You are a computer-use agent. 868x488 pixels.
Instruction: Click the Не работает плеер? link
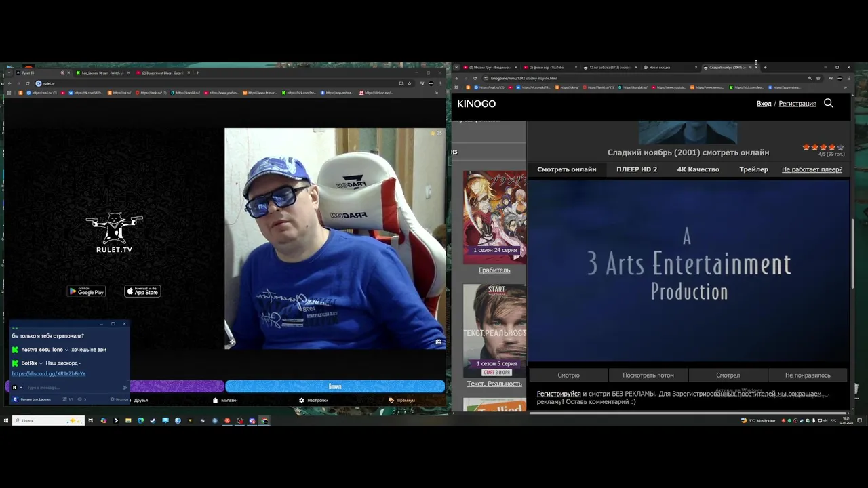tap(812, 169)
